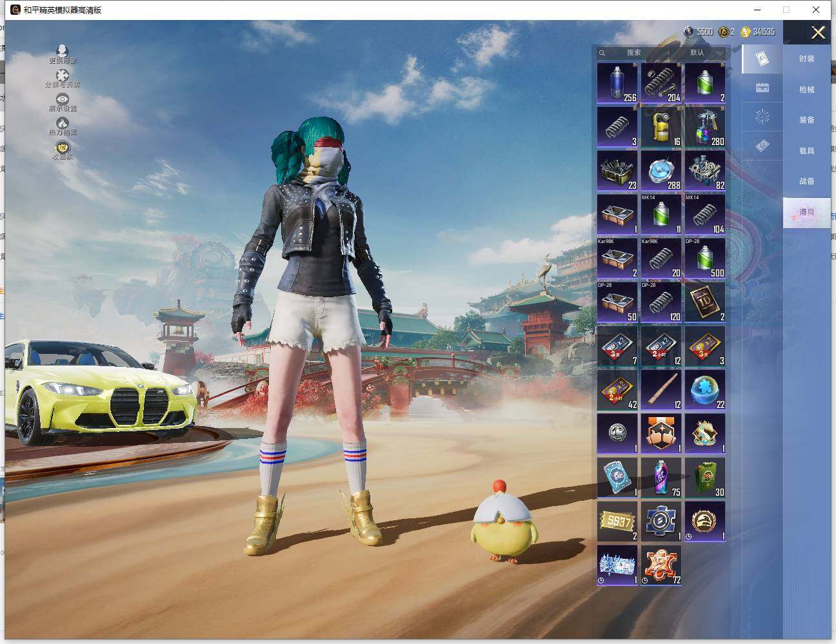The image size is (836, 644).
Task: Click the 搜索 search field
Action: 633,53
